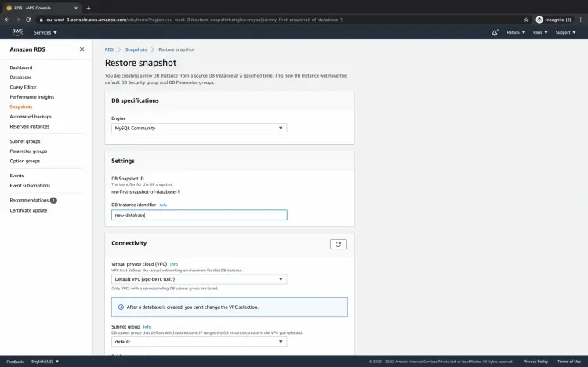Image resolution: width=588 pixels, height=367 pixels.
Task: Open Event subscriptions in sidebar
Action: click(x=30, y=185)
